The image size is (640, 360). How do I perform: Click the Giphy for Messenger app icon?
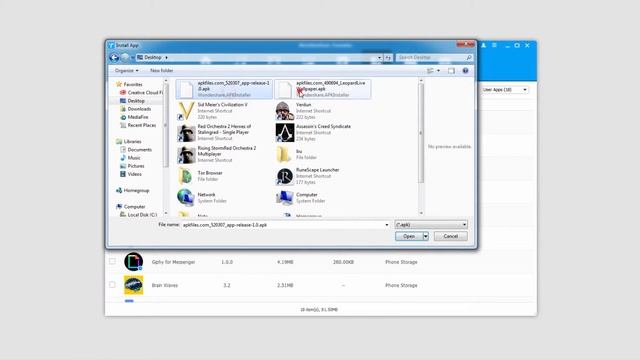pyautogui.click(x=133, y=262)
